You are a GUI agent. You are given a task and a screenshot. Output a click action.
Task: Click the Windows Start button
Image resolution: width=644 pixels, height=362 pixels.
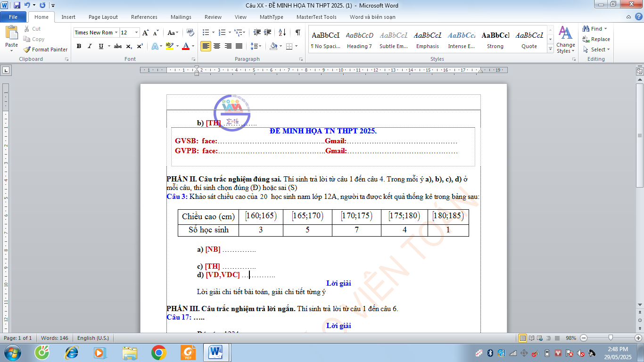[12, 352]
